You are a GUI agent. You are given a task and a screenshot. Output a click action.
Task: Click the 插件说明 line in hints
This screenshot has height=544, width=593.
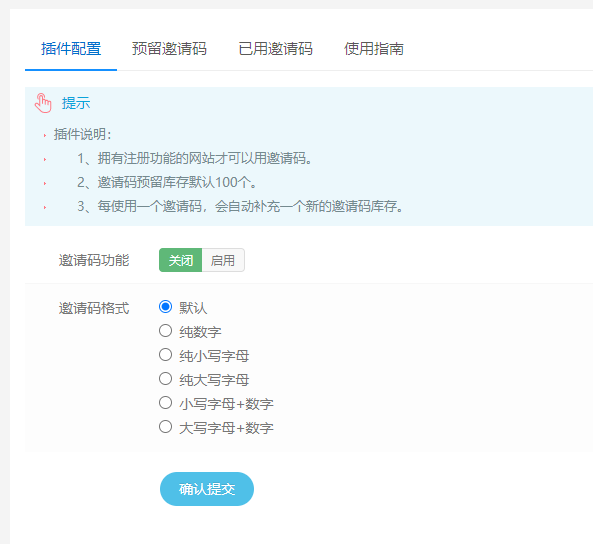[x=82, y=134]
